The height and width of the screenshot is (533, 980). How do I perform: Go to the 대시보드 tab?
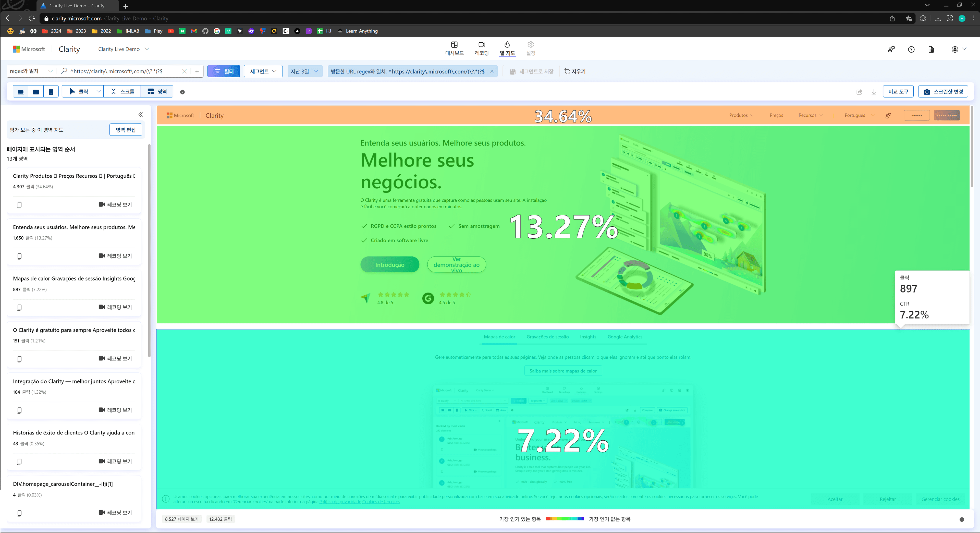[x=454, y=48]
